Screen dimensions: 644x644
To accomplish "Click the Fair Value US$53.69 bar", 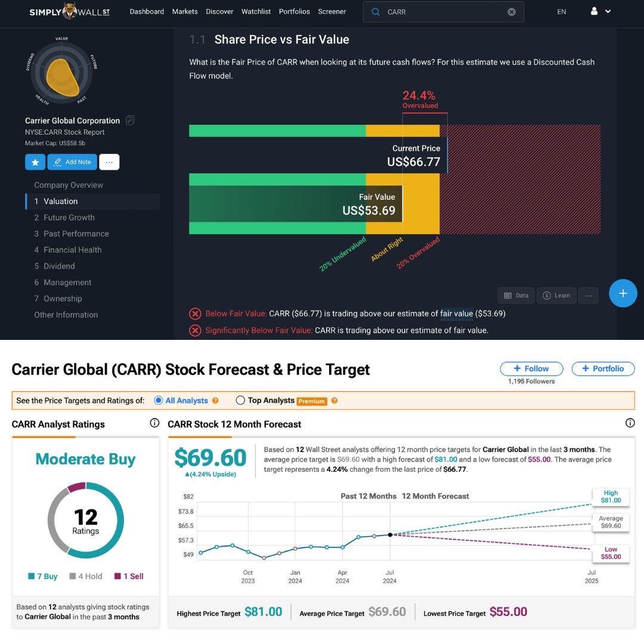I will (x=295, y=204).
